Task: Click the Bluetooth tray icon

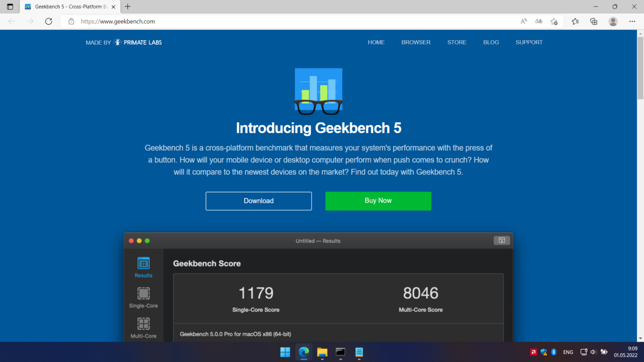Action: pyautogui.click(x=554, y=352)
